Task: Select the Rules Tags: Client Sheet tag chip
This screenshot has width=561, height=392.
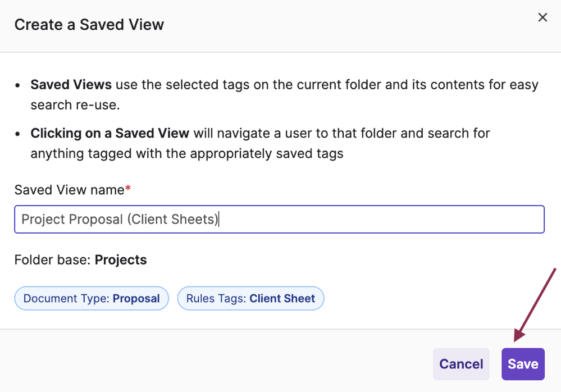Action: [250, 298]
